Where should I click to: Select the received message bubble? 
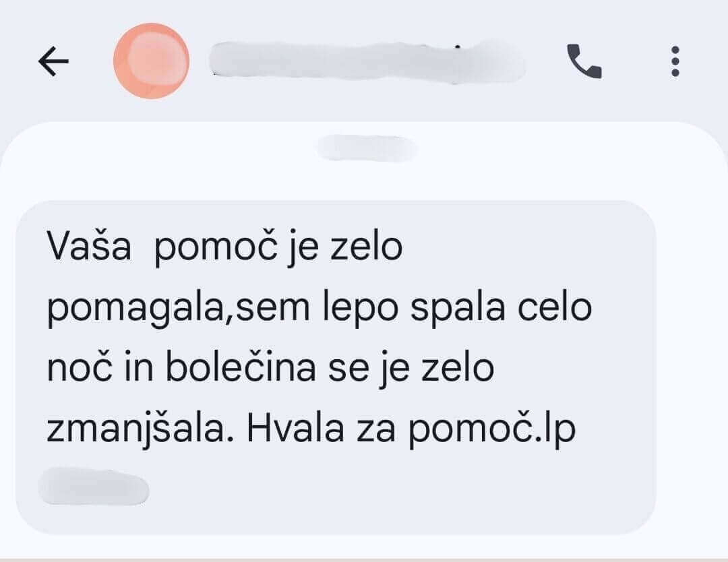336,367
